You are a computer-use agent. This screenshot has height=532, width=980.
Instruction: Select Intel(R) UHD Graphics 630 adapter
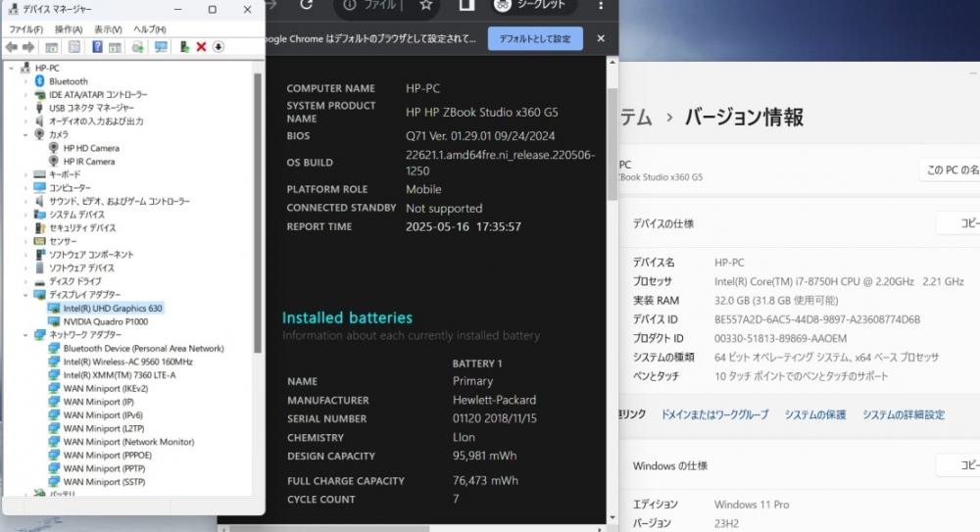113,309
